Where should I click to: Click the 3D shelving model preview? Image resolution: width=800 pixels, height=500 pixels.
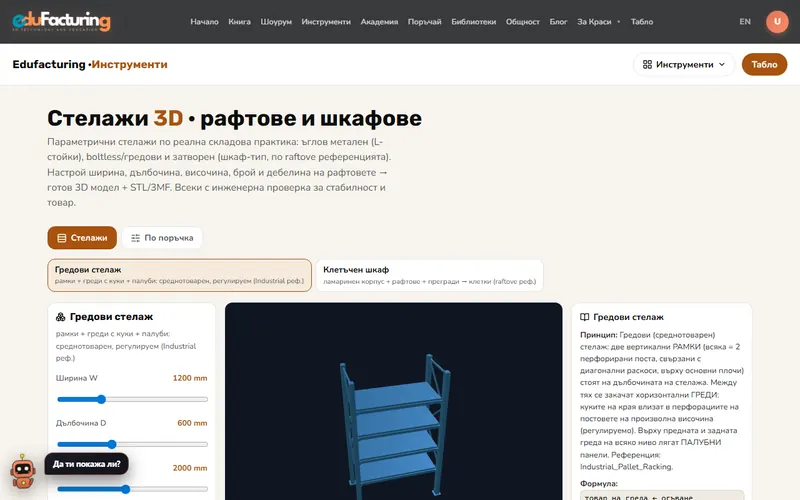pyautogui.click(x=393, y=402)
